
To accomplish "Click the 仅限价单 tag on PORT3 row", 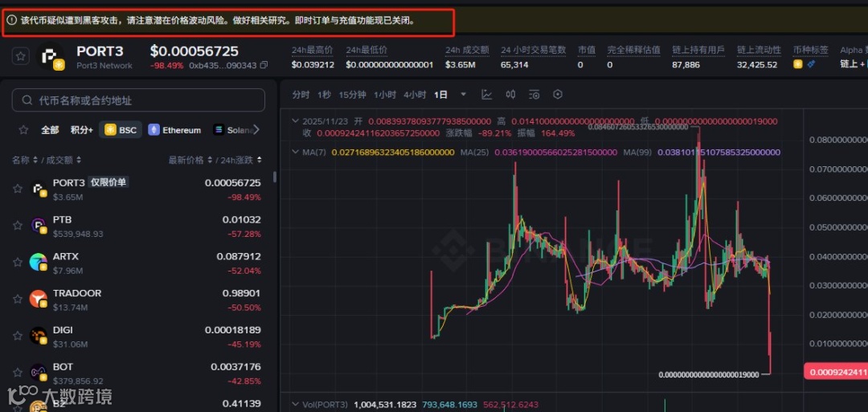I will 108,182.
